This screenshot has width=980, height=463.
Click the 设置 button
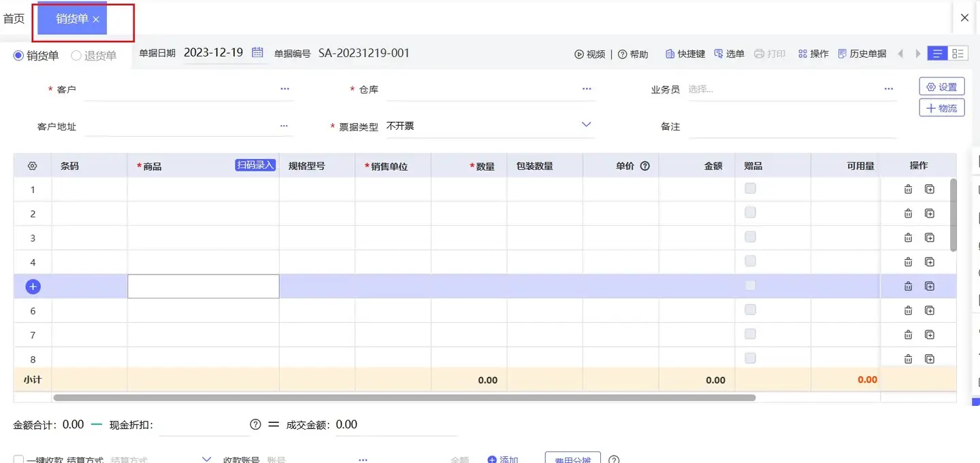942,86
